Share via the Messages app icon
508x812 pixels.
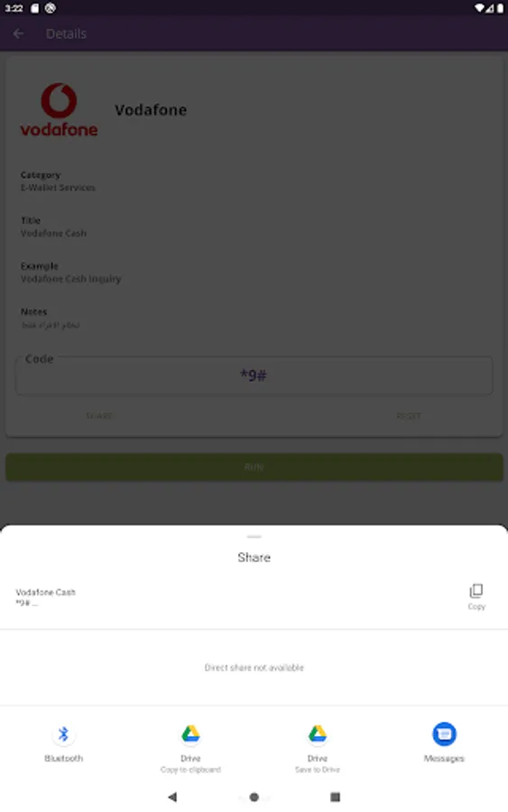click(x=444, y=734)
